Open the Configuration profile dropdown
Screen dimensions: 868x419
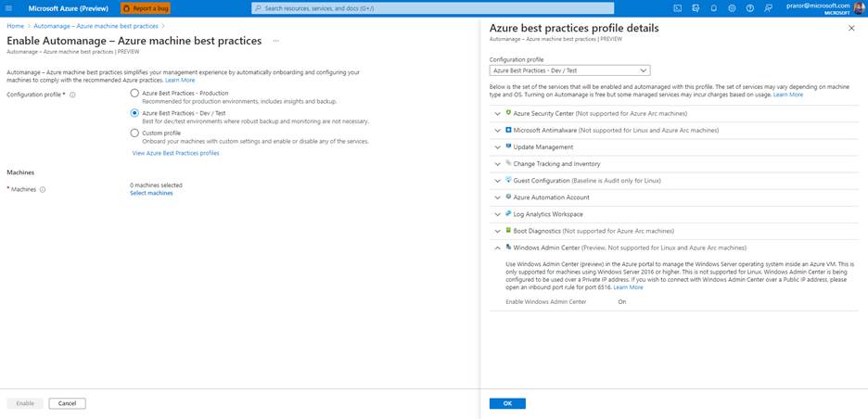pos(569,70)
